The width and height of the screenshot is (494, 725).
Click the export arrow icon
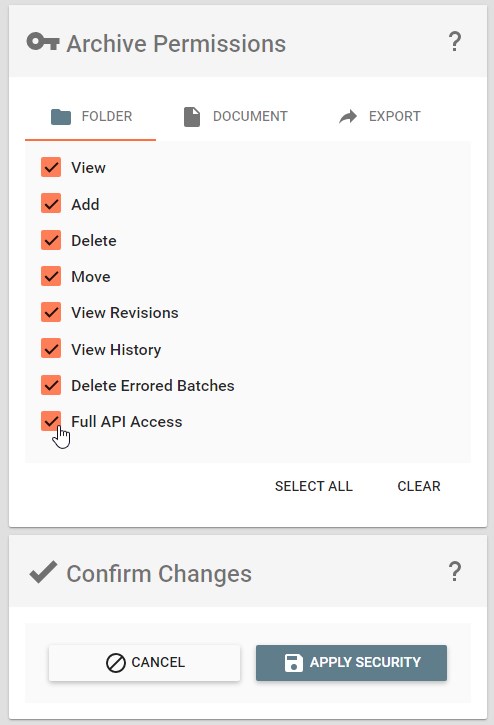pyautogui.click(x=348, y=117)
